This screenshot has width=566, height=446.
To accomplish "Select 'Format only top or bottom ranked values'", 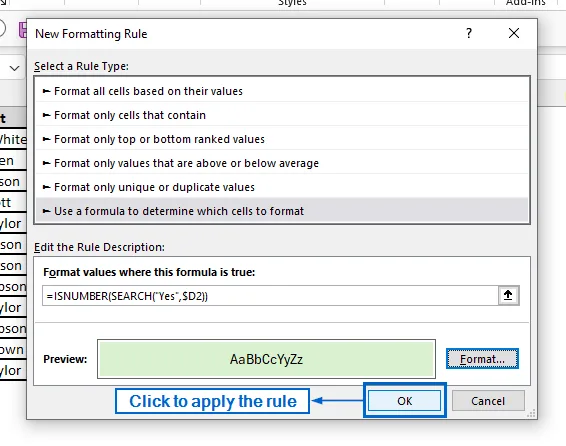I will [282, 139].
